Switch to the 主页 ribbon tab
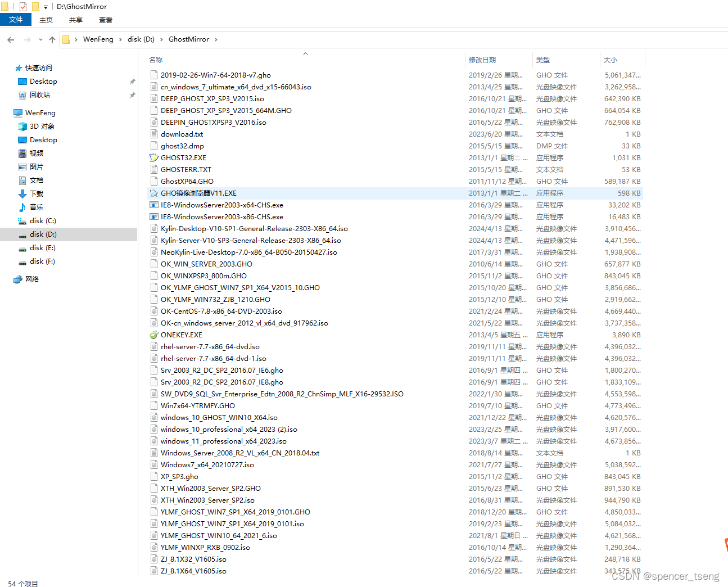Viewport: 728px width, 587px height. click(46, 20)
